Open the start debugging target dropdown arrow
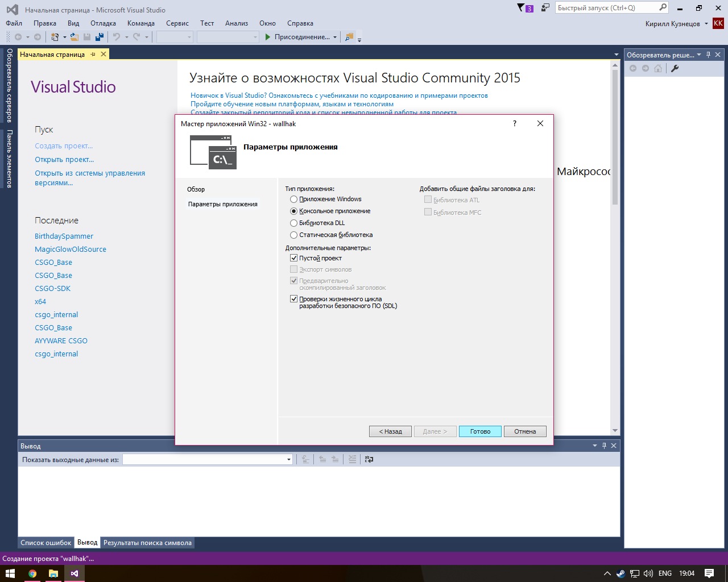Screen dimensions: 728x582 (x=335, y=38)
